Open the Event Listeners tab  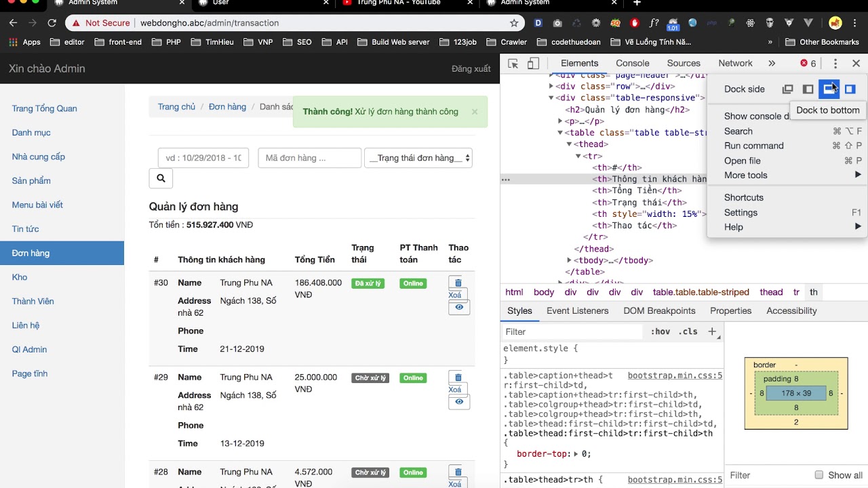577,310
